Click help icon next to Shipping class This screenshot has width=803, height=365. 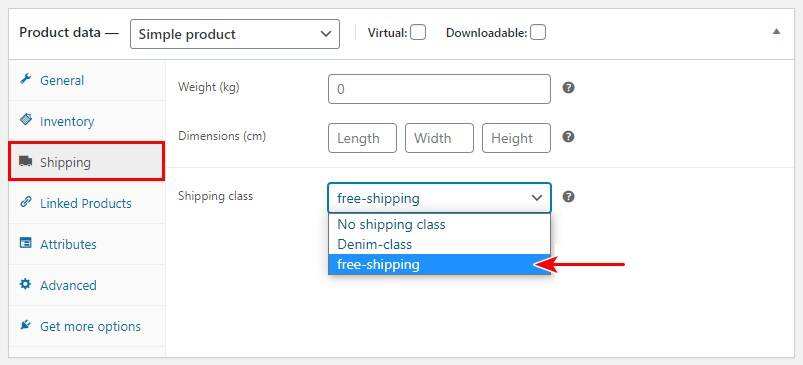568,197
